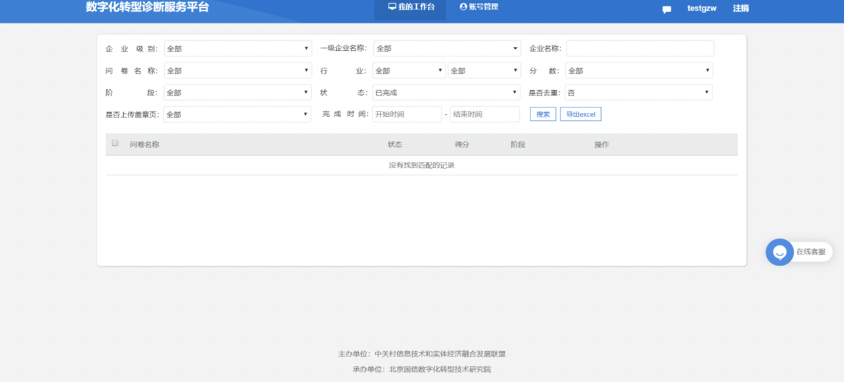Open the online customer service chat bubble
The image size is (844, 382).
pyautogui.click(x=779, y=252)
